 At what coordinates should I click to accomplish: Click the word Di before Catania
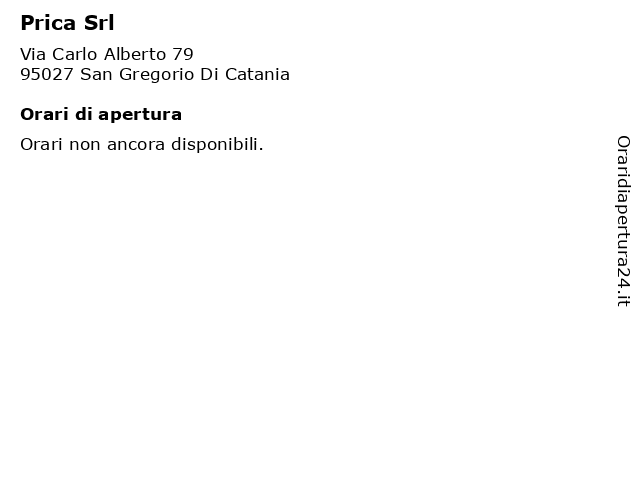point(209,75)
